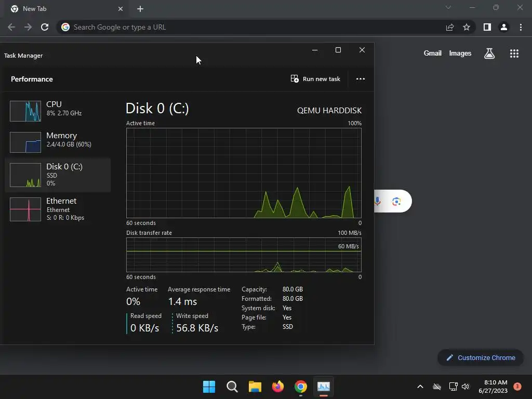Click the share page icon in address bar
532x399 pixels.
(450, 27)
